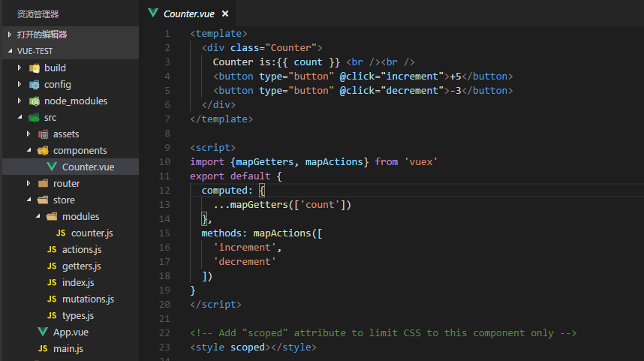This screenshot has height=361, width=644.
Task: Close the Counter.vue editor tab
Action: coord(225,14)
